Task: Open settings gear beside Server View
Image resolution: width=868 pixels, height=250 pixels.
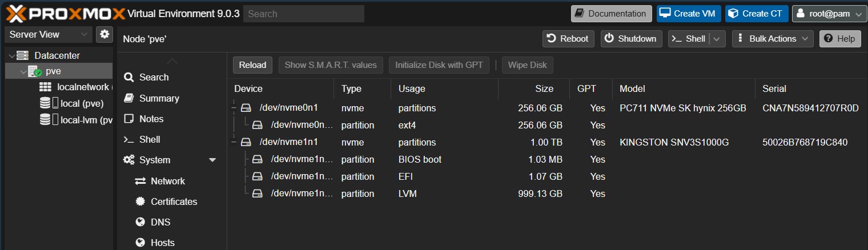Action: [104, 34]
